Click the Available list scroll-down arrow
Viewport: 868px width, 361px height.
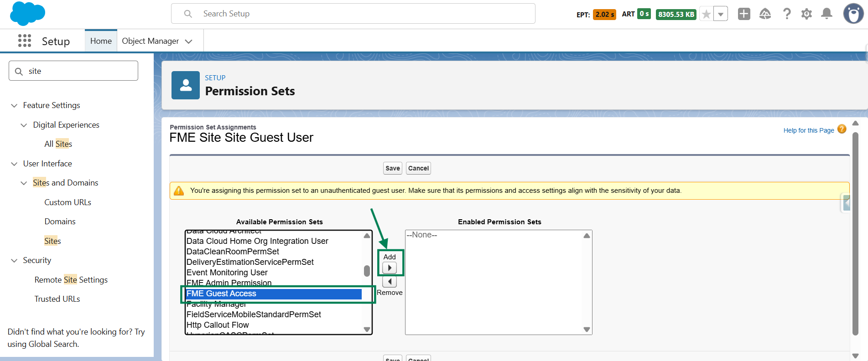[367, 330]
